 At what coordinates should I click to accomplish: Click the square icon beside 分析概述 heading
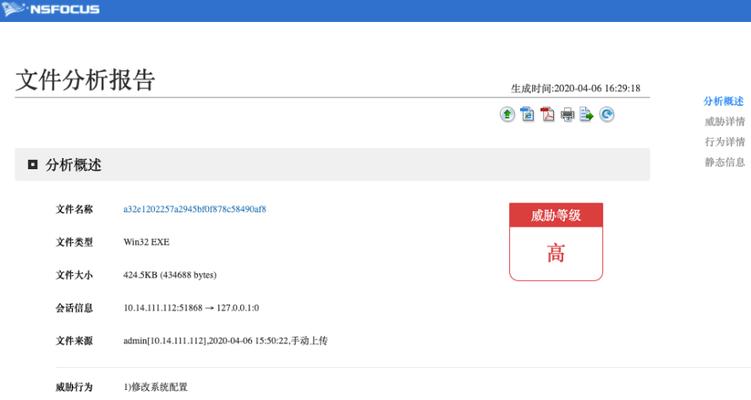click(33, 165)
